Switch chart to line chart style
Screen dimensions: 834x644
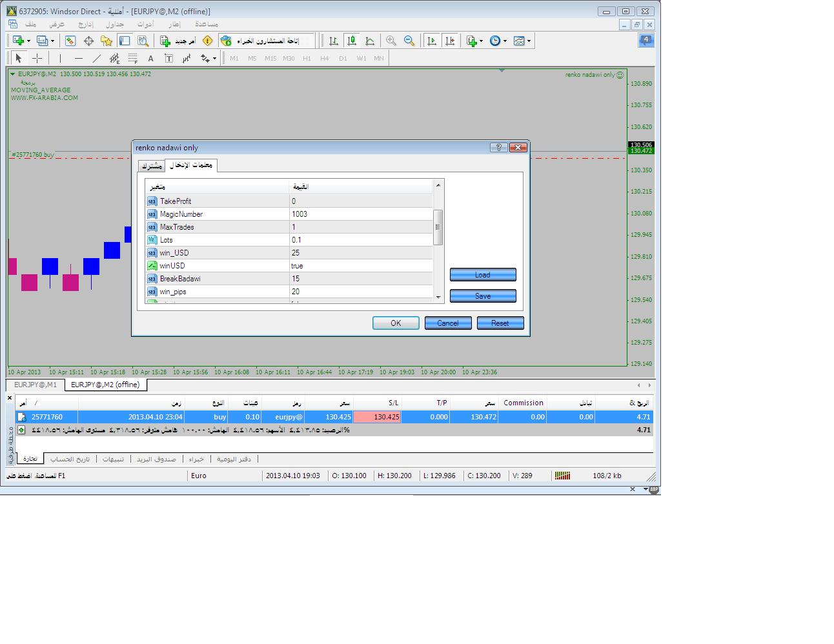click(x=370, y=41)
